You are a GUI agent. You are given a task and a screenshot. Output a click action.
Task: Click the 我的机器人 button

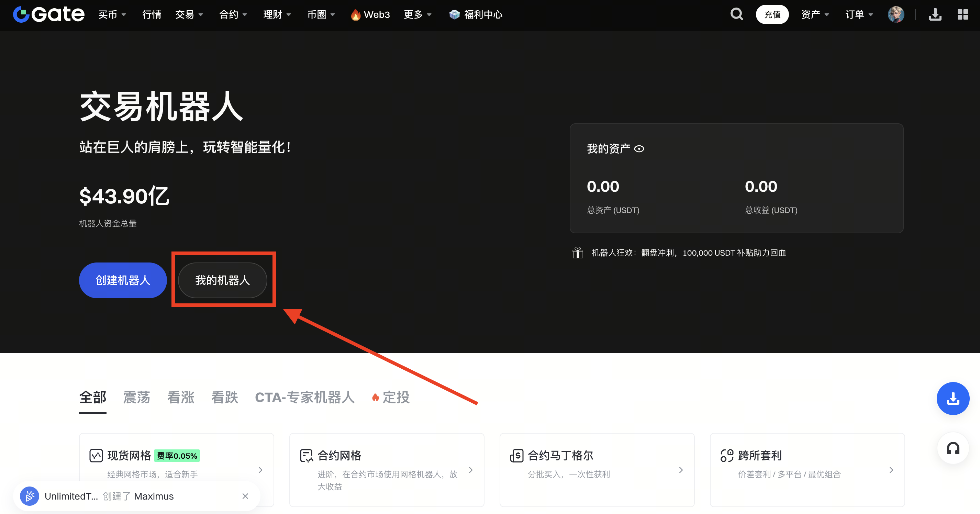click(223, 280)
